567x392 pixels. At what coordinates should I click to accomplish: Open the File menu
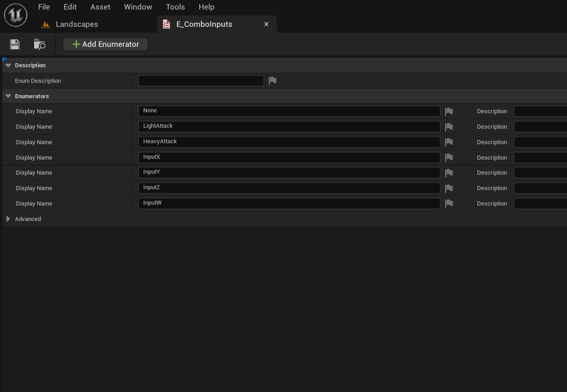pos(44,7)
